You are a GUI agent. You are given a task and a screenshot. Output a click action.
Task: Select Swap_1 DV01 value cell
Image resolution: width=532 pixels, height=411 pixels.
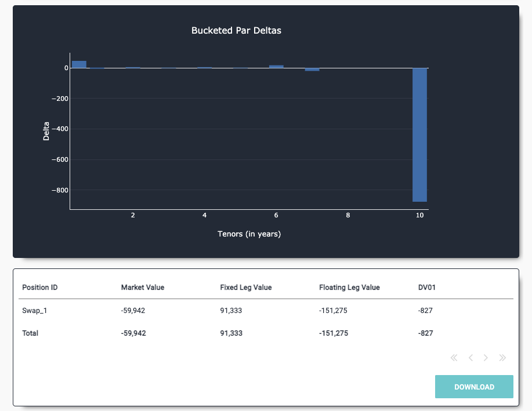pyautogui.click(x=425, y=310)
